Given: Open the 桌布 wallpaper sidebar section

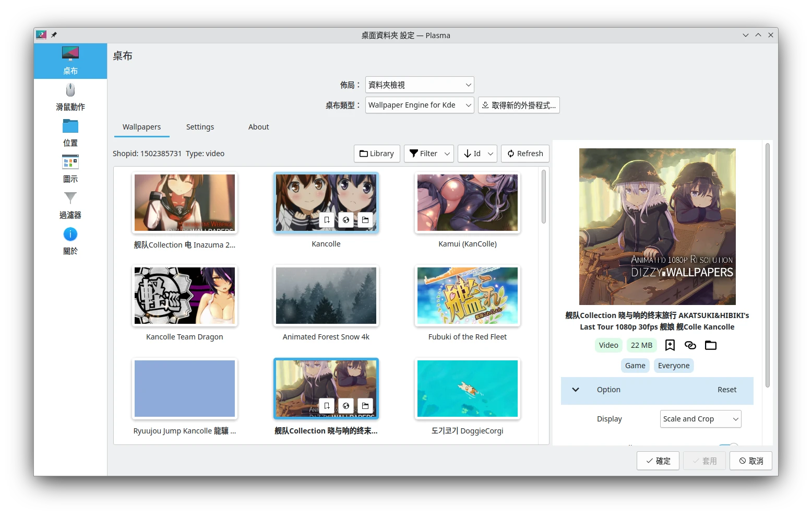Looking at the screenshot, I should click(x=70, y=61).
